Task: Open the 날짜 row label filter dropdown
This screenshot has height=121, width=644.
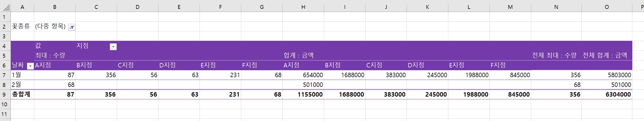Action: click(x=30, y=66)
